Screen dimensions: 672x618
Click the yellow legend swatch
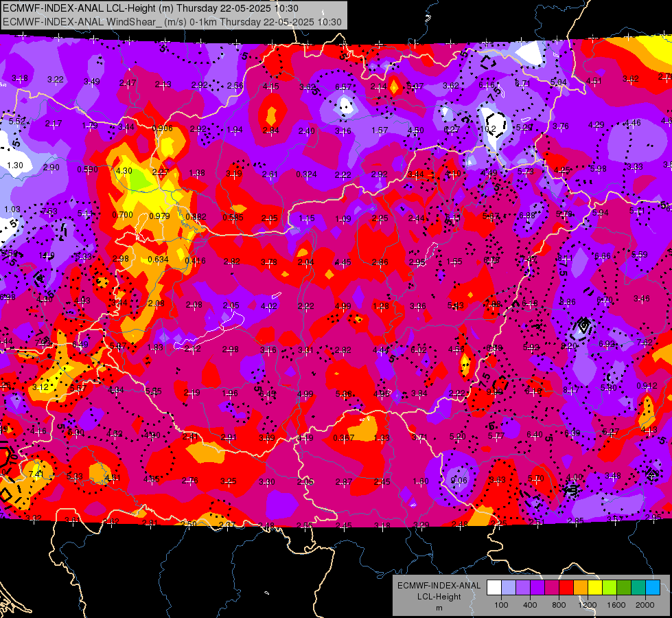595,588
